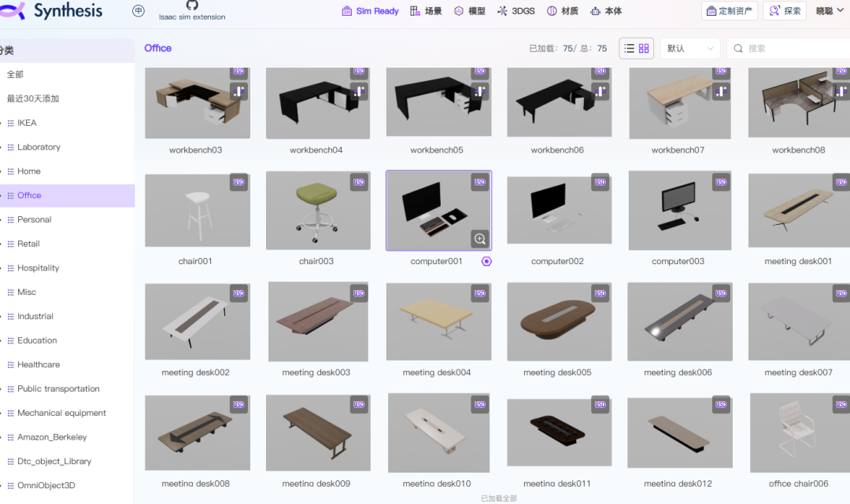
Task: Open the 材质 materials tab
Action: pos(563,11)
